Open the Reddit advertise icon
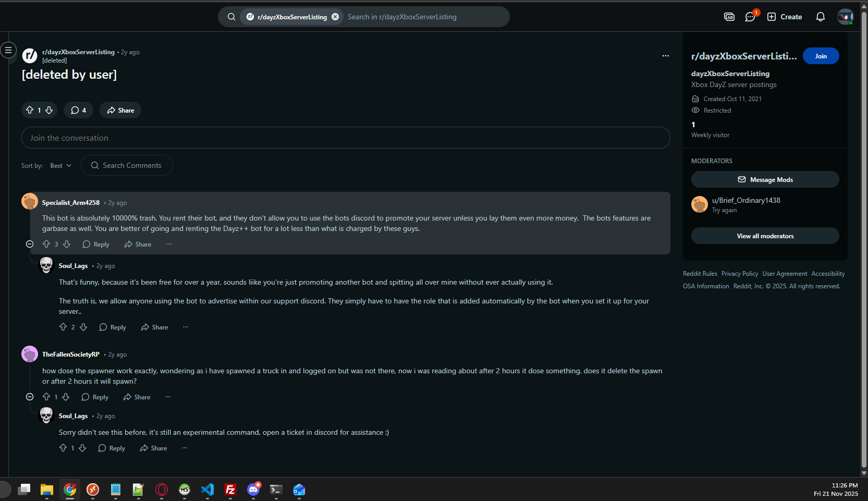 coord(729,17)
